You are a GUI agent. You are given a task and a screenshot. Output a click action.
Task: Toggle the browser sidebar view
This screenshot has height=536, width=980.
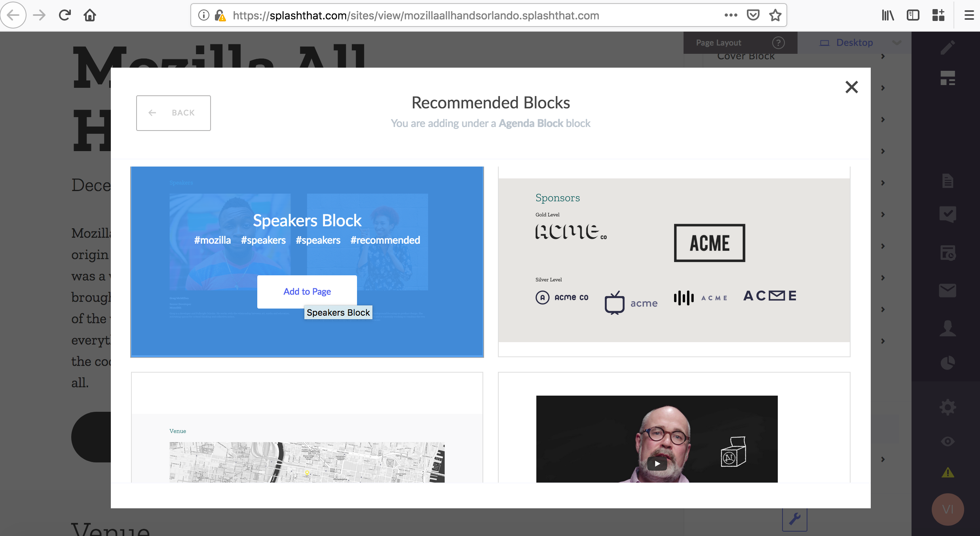tap(913, 15)
